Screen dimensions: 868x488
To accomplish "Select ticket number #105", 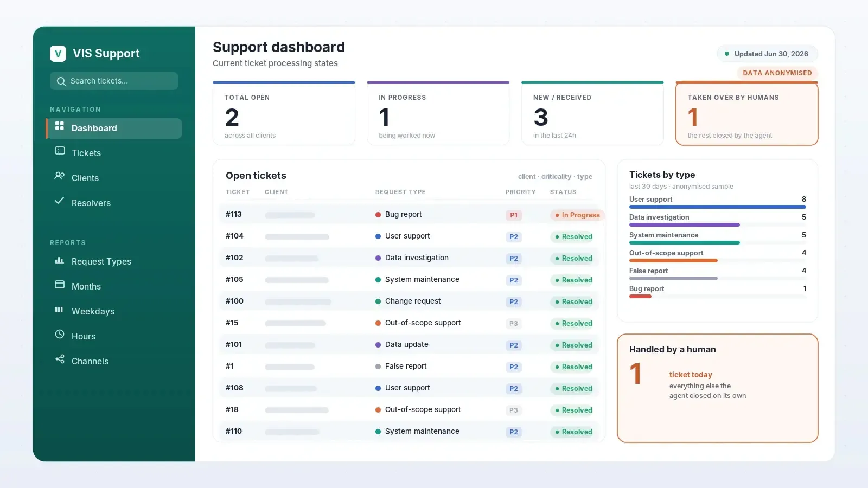I will coord(234,279).
